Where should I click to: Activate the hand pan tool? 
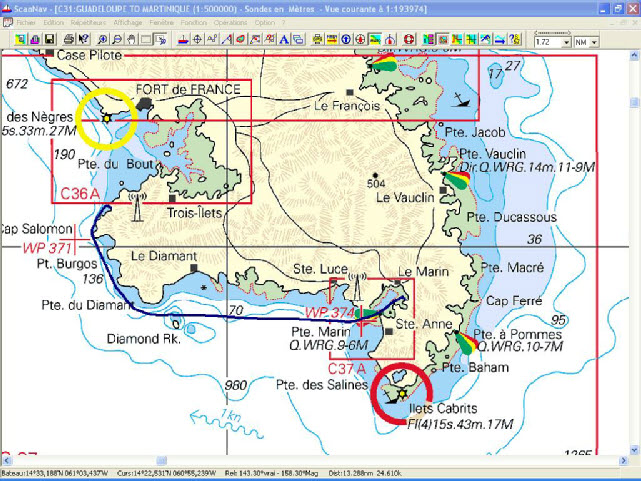point(132,41)
